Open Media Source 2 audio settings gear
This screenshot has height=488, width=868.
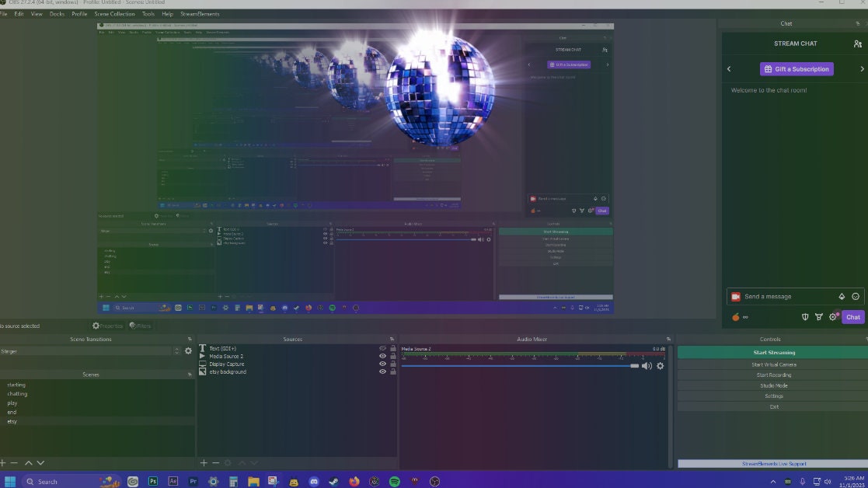[x=660, y=365]
